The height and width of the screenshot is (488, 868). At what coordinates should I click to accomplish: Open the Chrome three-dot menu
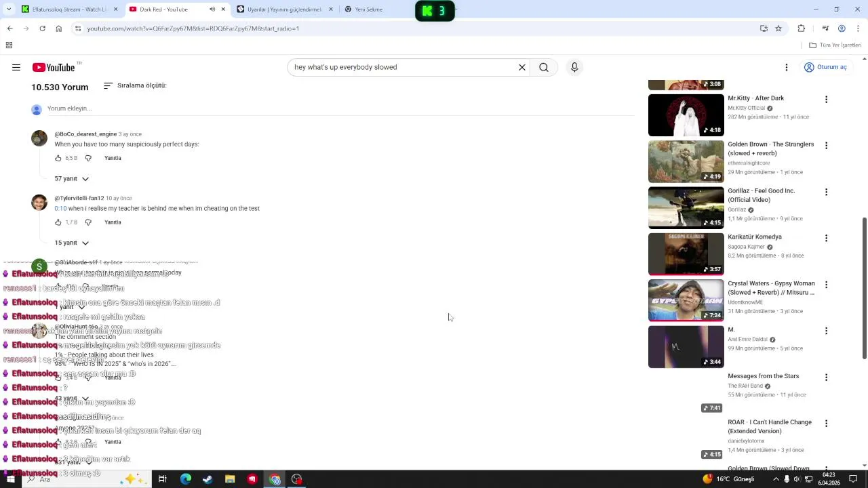click(858, 28)
